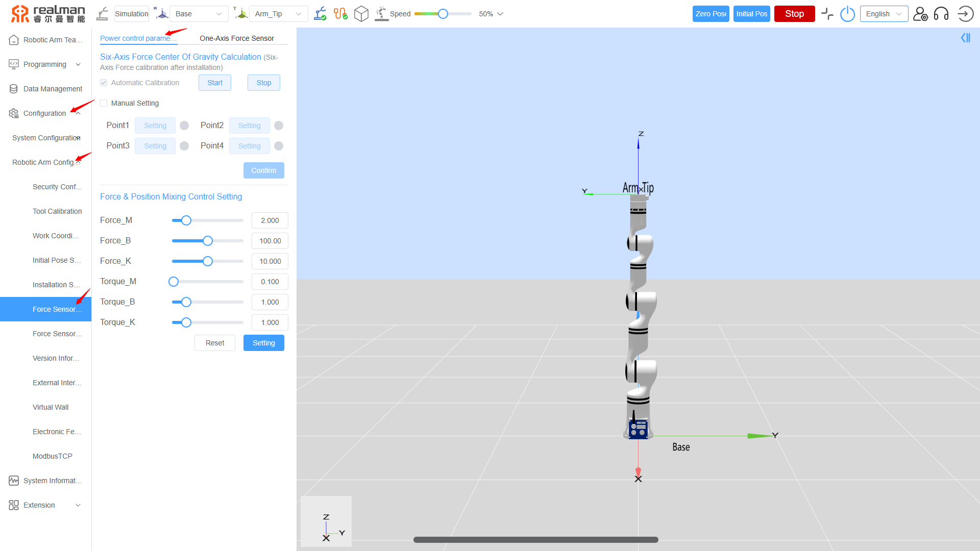This screenshot has height=551, width=980.
Task: Switch to the One-Axis Force Sensor tab
Action: [x=237, y=38]
